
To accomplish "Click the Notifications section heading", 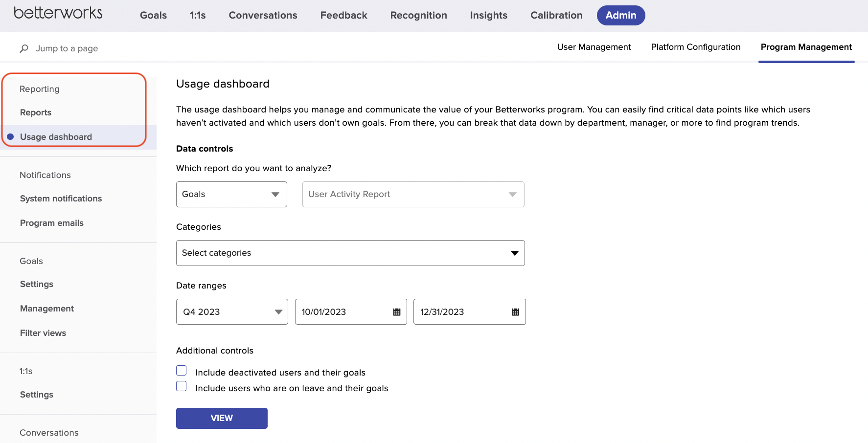I will coord(45,175).
